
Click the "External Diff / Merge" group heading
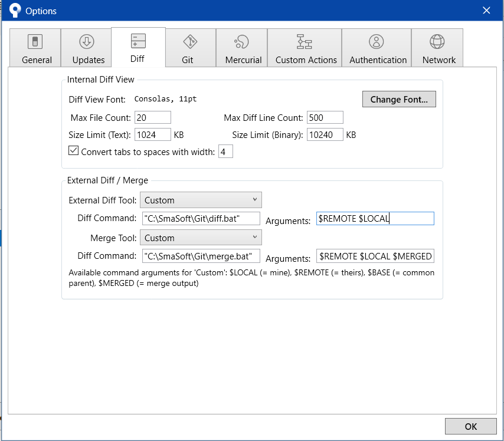(107, 180)
